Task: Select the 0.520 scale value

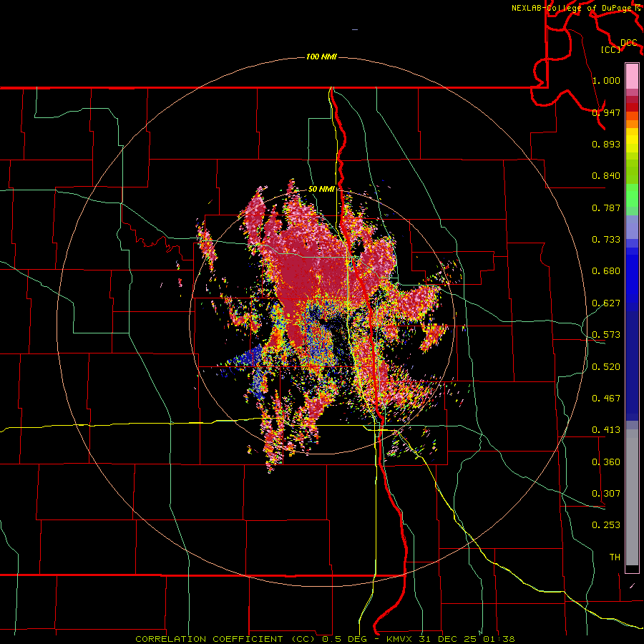Action: [x=606, y=367]
